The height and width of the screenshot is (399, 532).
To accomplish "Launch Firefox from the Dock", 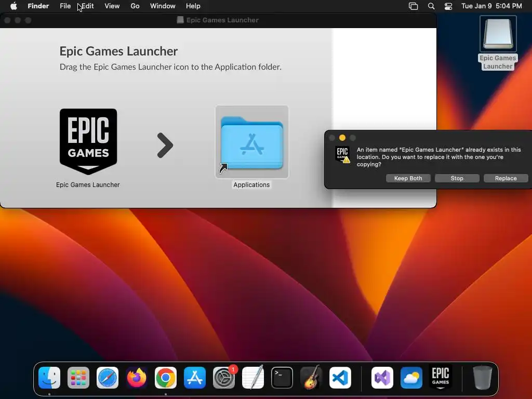I will point(137,378).
